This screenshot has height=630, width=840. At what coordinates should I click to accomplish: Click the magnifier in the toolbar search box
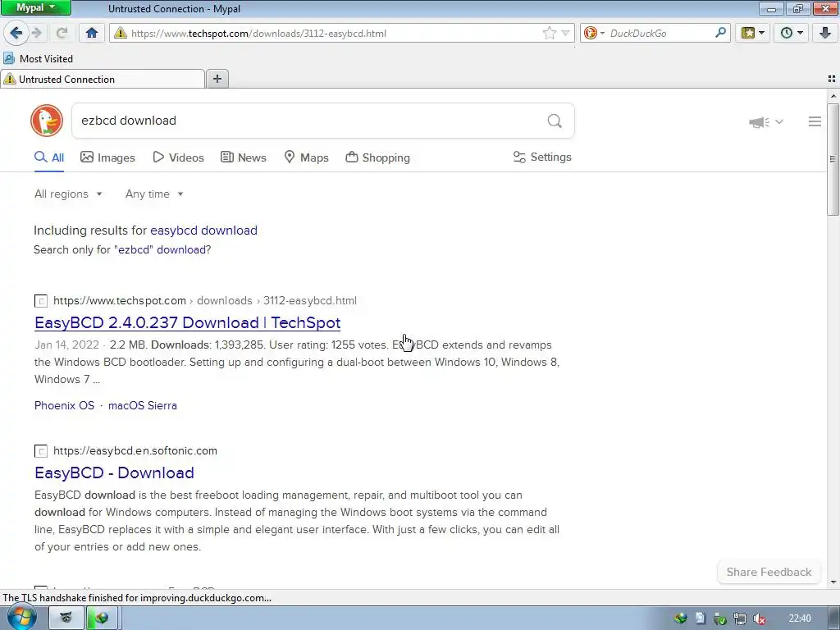click(x=720, y=33)
